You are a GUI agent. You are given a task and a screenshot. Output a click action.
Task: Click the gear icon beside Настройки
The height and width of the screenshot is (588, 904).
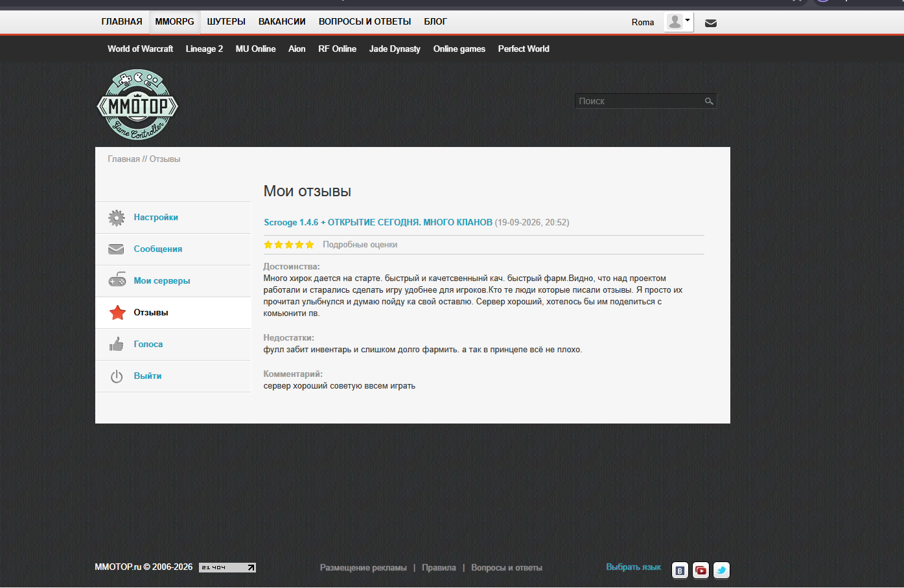click(x=117, y=218)
